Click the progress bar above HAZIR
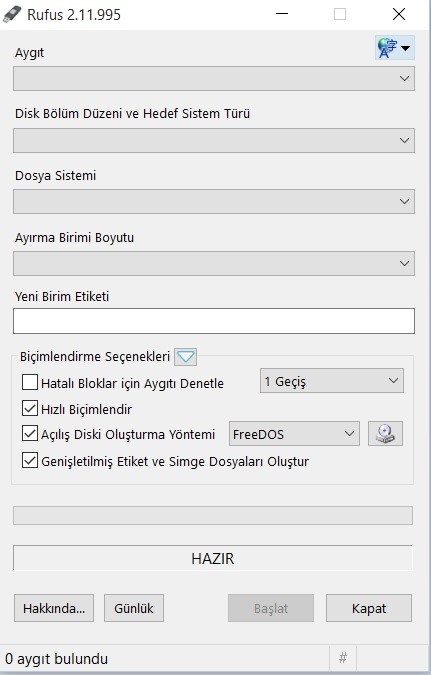The height and width of the screenshot is (675, 431). click(213, 516)
